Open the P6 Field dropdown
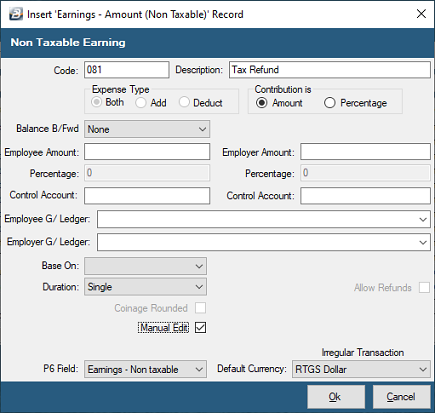 tap(145, 369)
